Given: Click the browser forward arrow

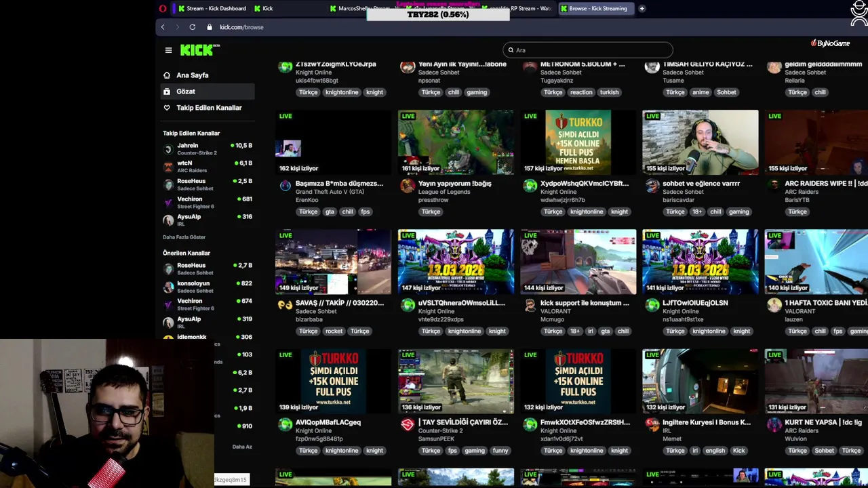Looking at the screenshot, I should (x=178, y=27).
